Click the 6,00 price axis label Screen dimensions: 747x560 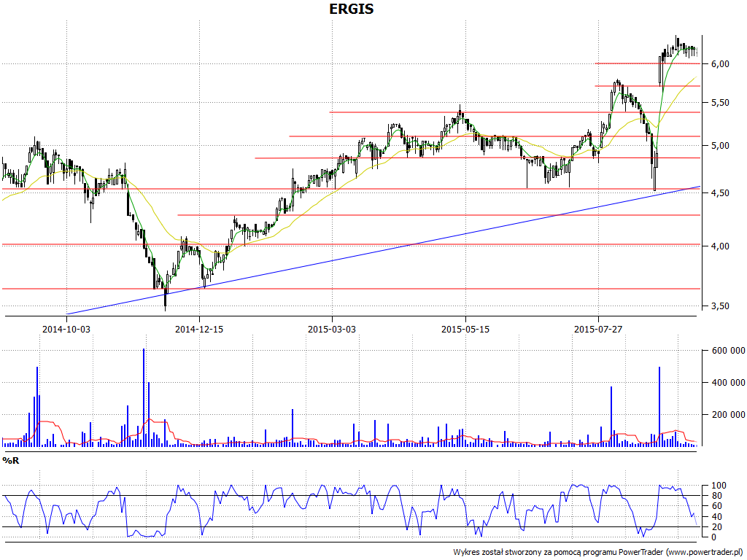coord(720,64)
